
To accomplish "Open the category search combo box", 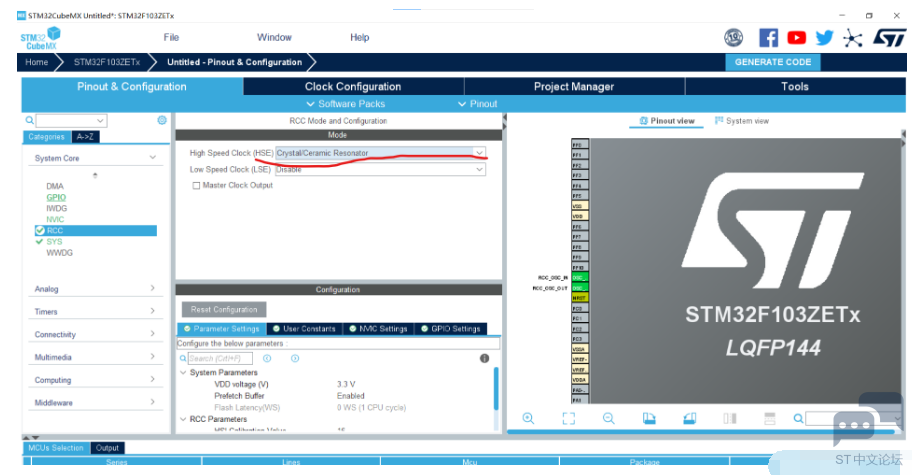I will point(72,120).
